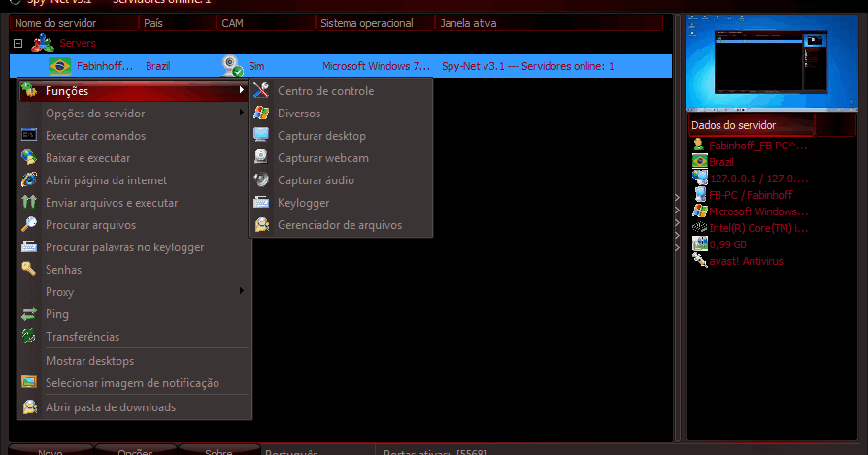Image resolution: width=868 pixels, height=455 pixels.
Task: Click the Funções menu icon
Action: (x=29, y=90)
